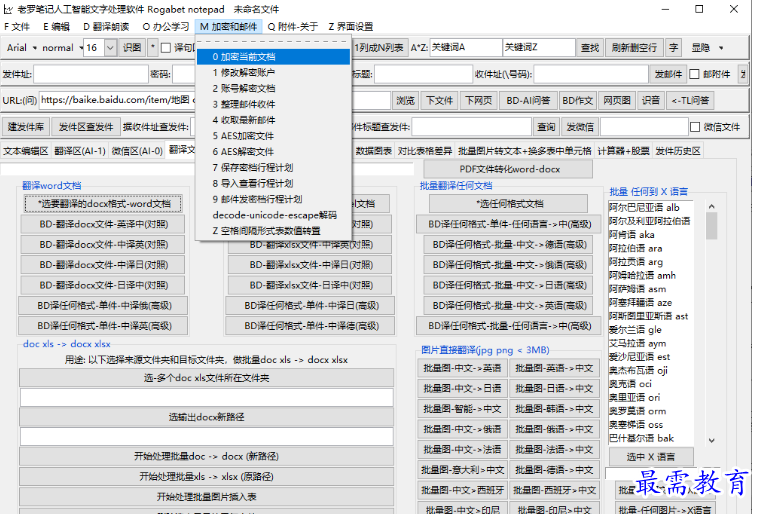The width and height of the screenshot is (757, 514).
Task: Click 批量图-中文->英语 button
Action: pos(462,368)
